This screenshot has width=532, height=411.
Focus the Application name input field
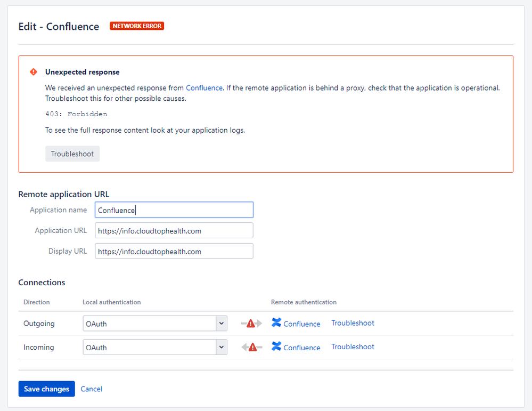point(174,210)
